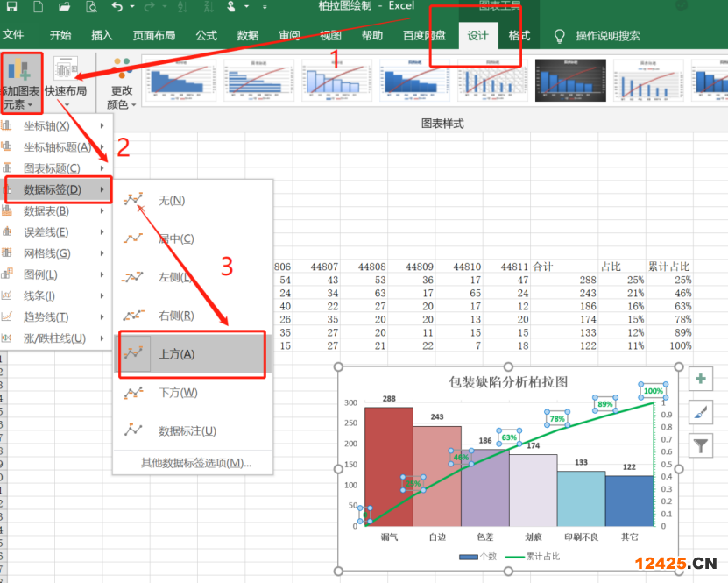Image resolution: width=728 pixels, height=583 pixels.
Task: Switch to the 插入 ribbon tab
Action: pos(102,36)
